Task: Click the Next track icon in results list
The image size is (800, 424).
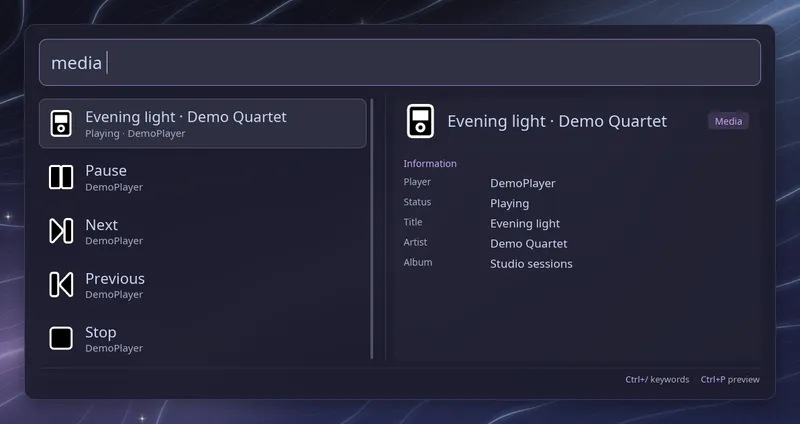Action: click(x=61, y=231)
